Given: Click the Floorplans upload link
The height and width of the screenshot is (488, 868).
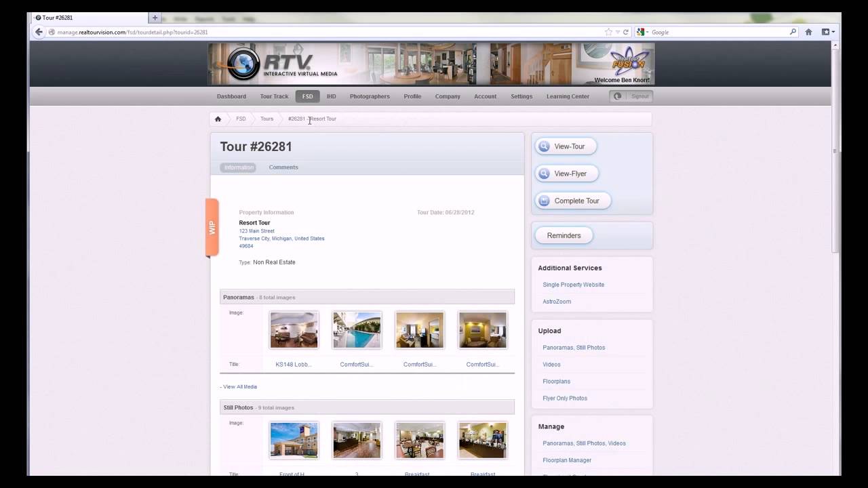Looking at the screenshot, I should pos(556,382).
